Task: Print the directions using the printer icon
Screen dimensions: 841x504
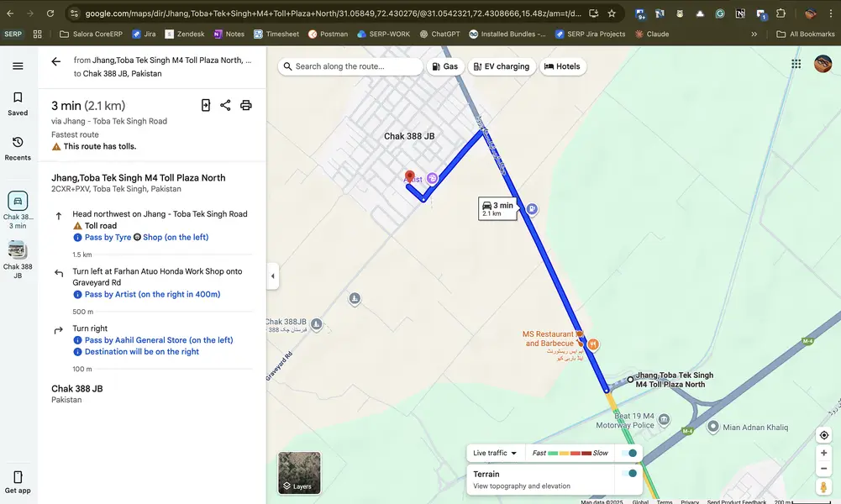Action: click(245, 105)
